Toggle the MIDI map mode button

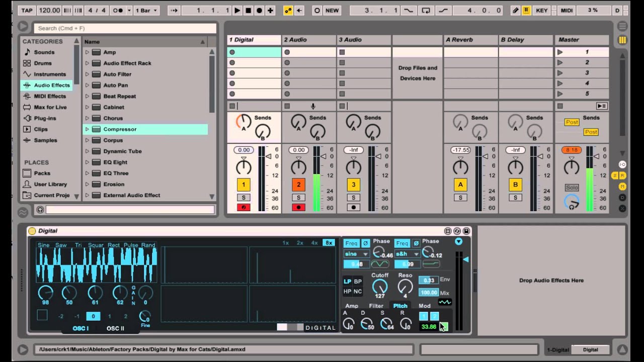tap(567, 10)
